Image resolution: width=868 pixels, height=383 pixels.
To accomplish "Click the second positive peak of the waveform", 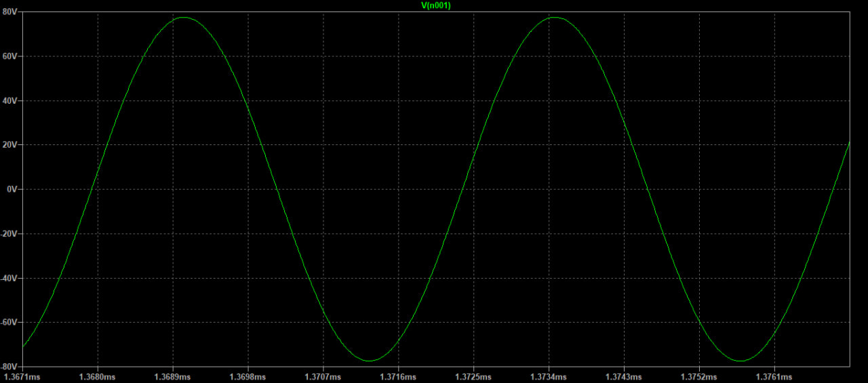I will (555, 18).
